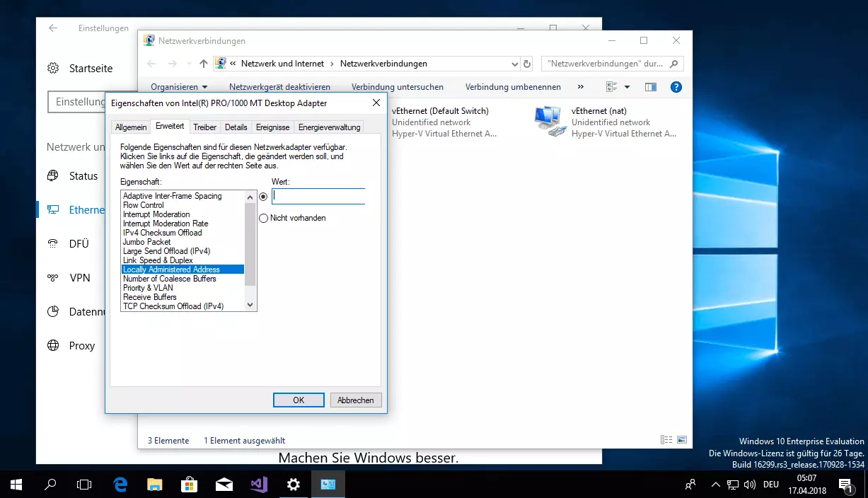Select the Wert radio button
Viewport: 868px width, 498px height.
(x=263, y=197)
